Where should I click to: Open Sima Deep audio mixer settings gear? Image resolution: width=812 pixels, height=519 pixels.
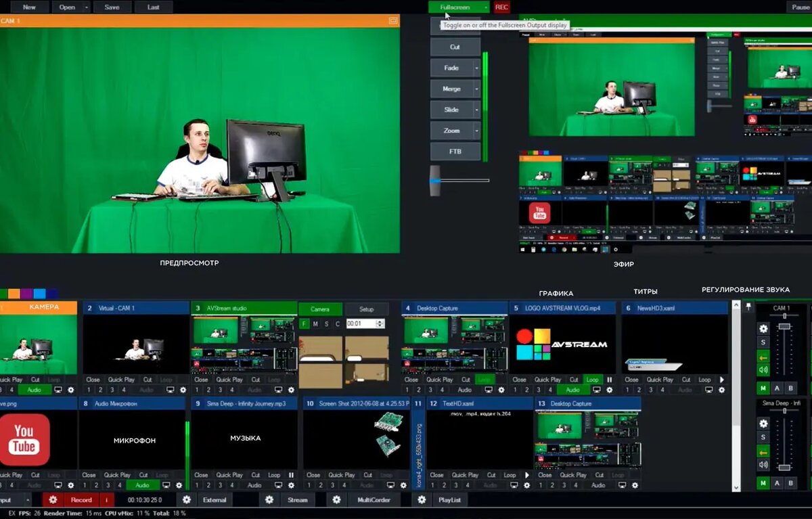click(x=764, y=424)
